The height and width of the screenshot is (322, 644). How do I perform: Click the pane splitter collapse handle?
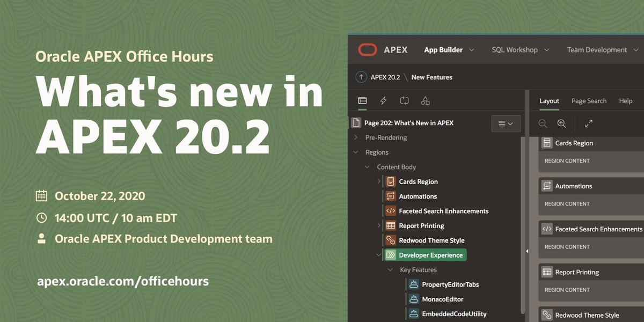click(x=527, y=251)
